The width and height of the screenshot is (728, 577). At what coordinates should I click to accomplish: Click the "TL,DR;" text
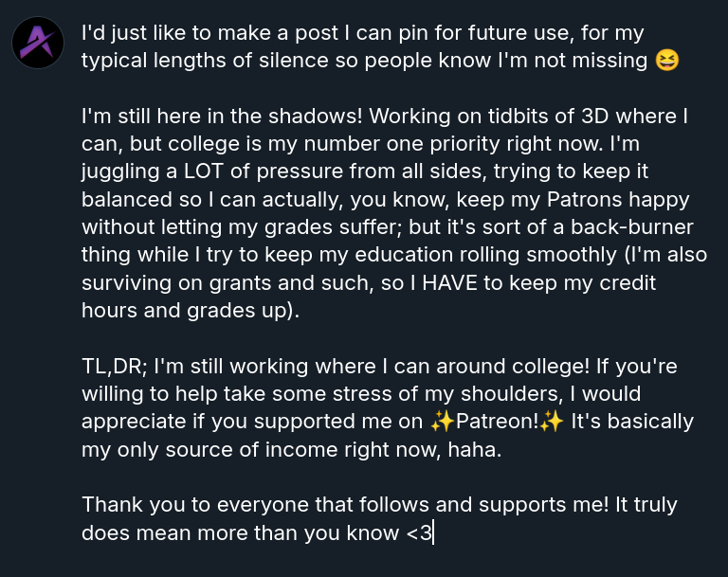tap(115, 367)
